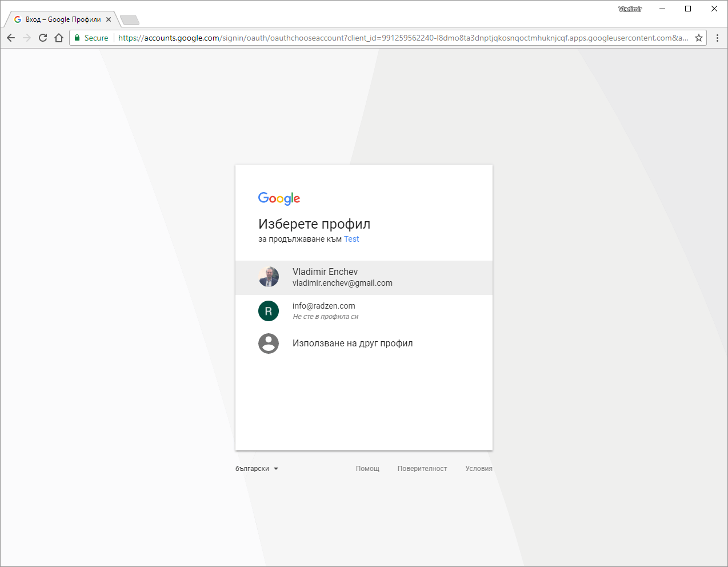Close the Google Профили tab
Screen dimensions: 728x567
109,19
